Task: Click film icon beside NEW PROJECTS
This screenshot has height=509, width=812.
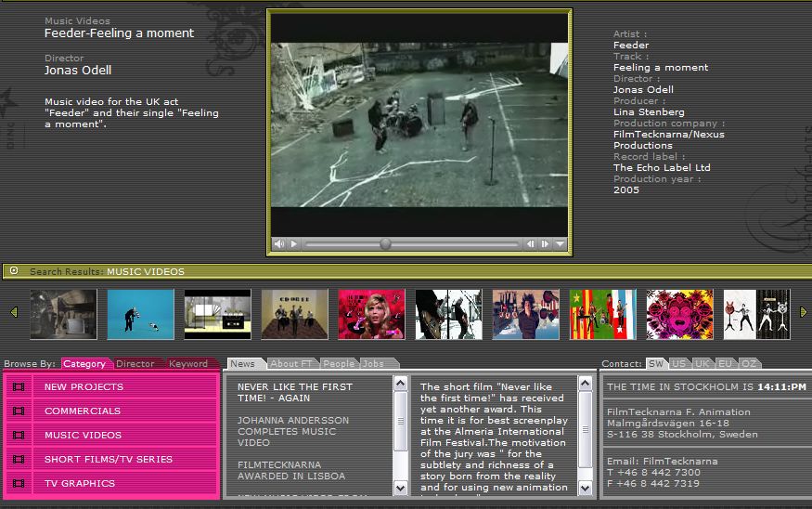Action: pos(19,386)
